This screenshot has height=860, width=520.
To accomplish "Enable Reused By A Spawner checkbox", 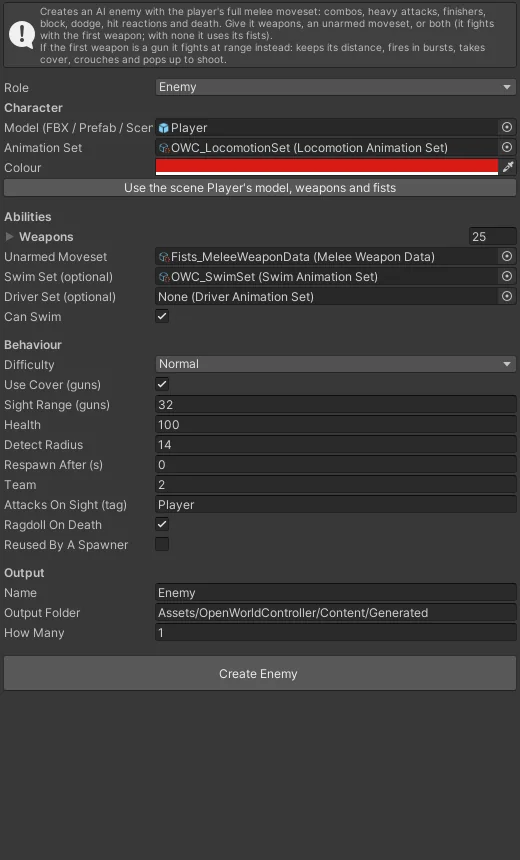I will (162, 544).
